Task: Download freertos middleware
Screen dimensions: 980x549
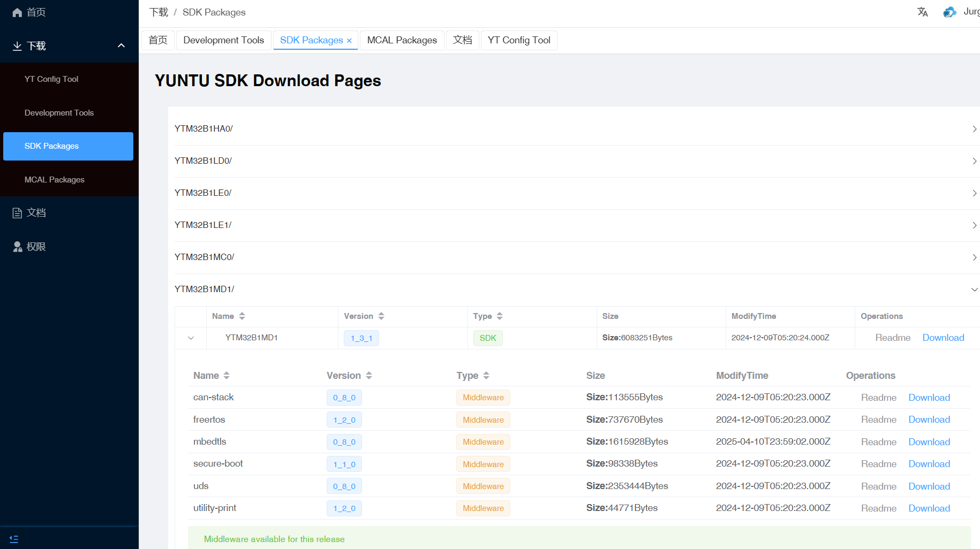Action: (x=929, y=420)
